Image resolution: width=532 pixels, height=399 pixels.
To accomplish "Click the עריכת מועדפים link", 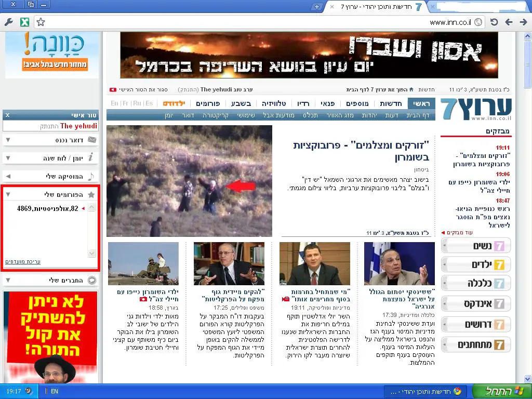I will pos(23,261).
